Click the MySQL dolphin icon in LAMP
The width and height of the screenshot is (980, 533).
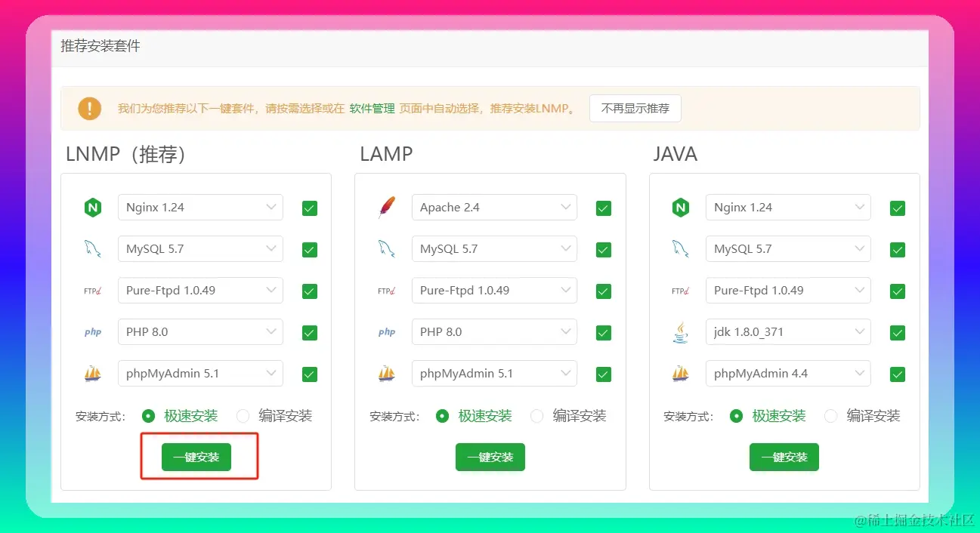coord(386,248)
